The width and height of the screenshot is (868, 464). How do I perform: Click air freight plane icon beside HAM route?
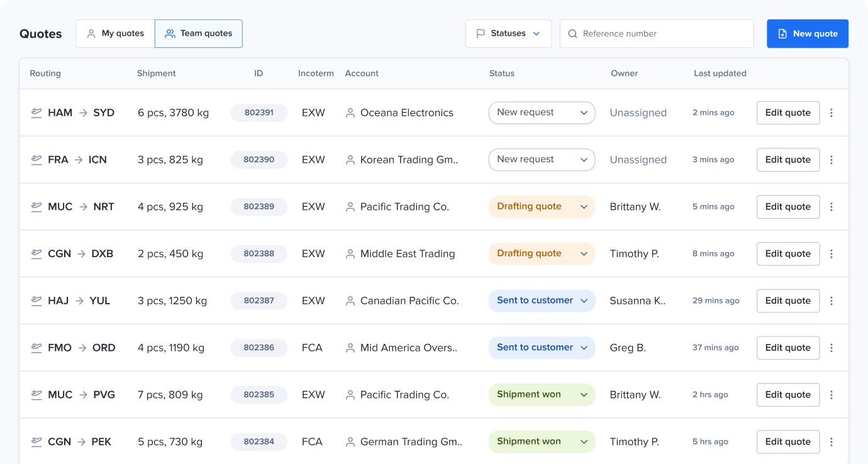tap(36, 113)
